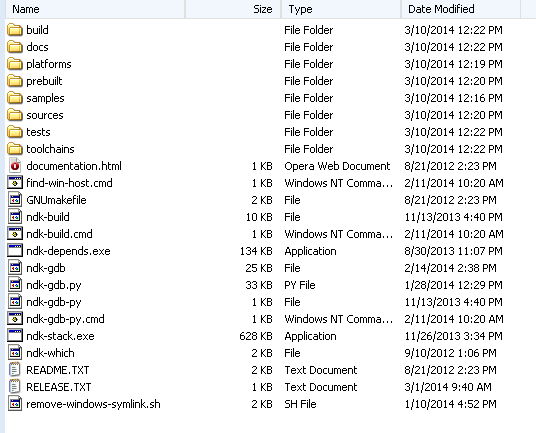The height and width of the screenshot is (433, 536).
Task: Select the ndk-build file icon (10 KB)
Action: click(x=15, y=217)
